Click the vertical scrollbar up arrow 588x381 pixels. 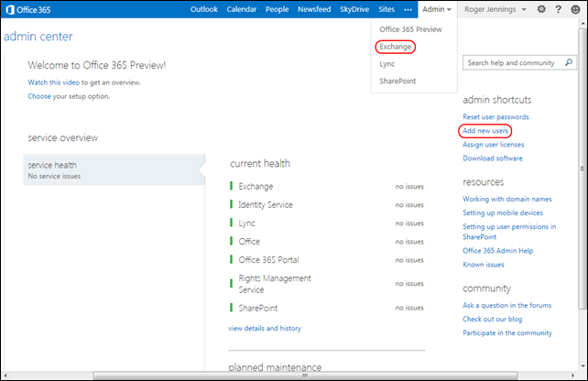[583, 23]
